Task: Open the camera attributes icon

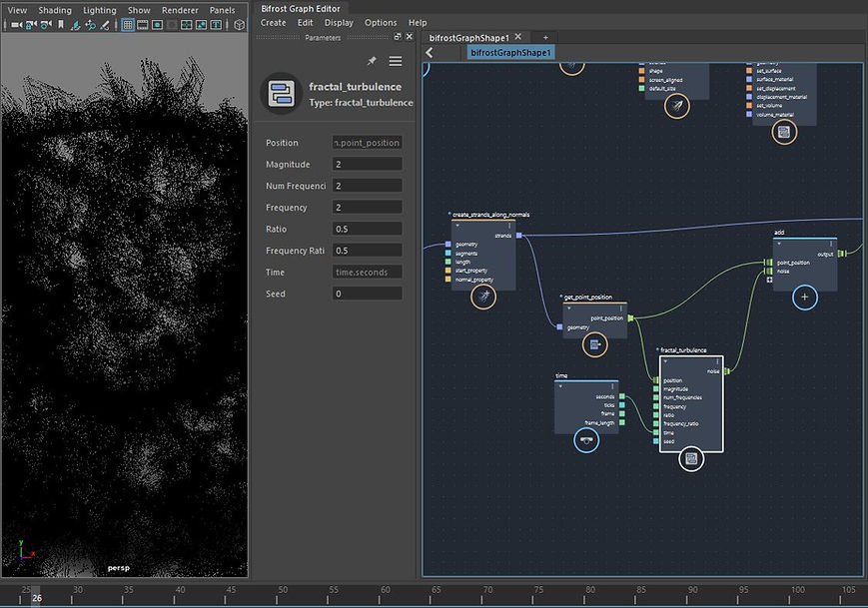Action: coord(46,25)
